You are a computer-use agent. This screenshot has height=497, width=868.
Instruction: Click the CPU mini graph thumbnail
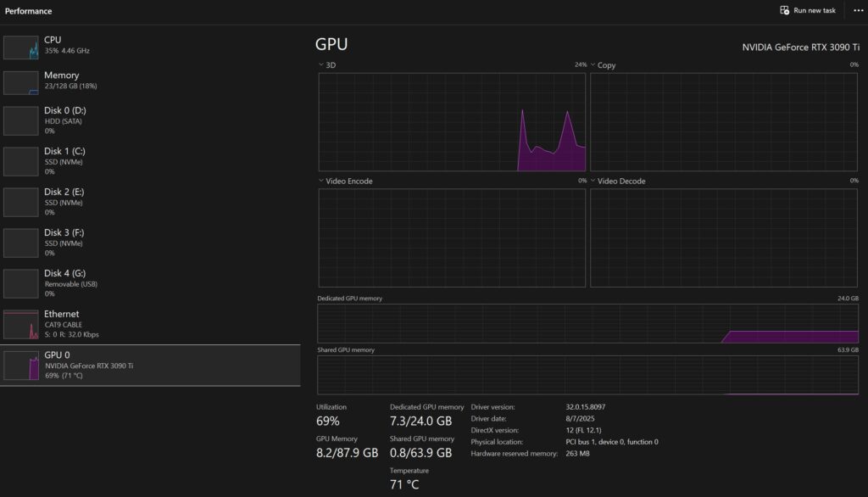pos(21,47)
